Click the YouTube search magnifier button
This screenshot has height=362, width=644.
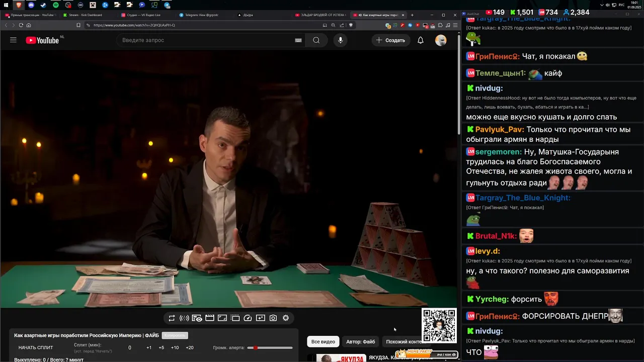point(316,40)
